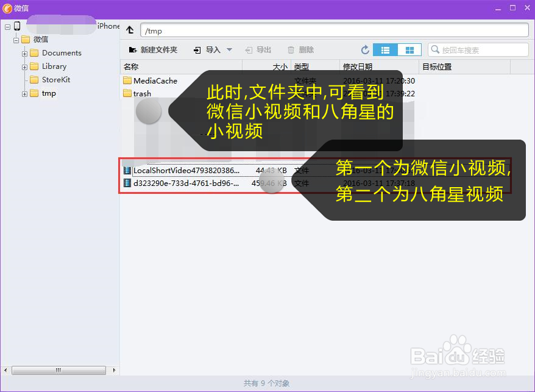Click the 文件 type cell of LocalShortVideo
Viewport: 535px width, 392px height.
coord(302,170)
